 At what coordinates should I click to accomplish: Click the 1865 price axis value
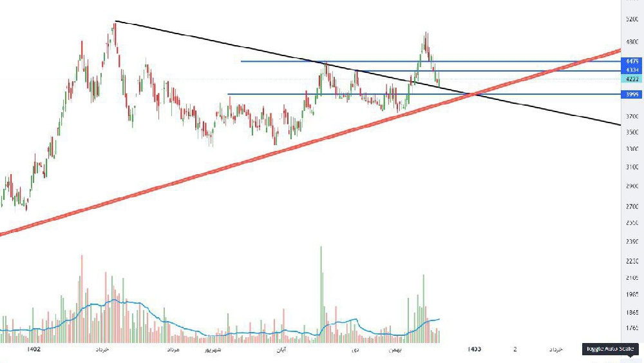[632, 313]
